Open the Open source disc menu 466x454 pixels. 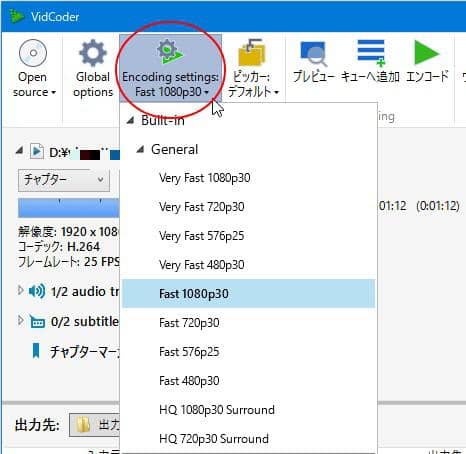pos(33,68)
